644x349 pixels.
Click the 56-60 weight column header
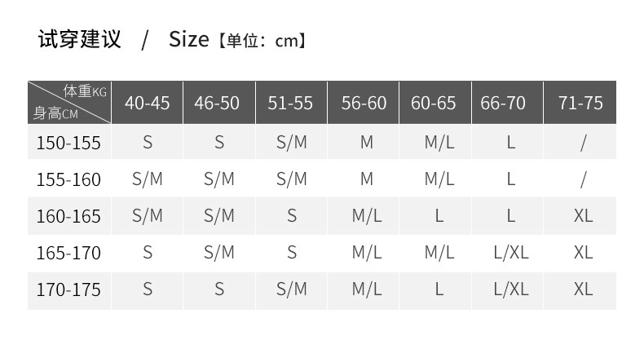[x=364, y=103]
